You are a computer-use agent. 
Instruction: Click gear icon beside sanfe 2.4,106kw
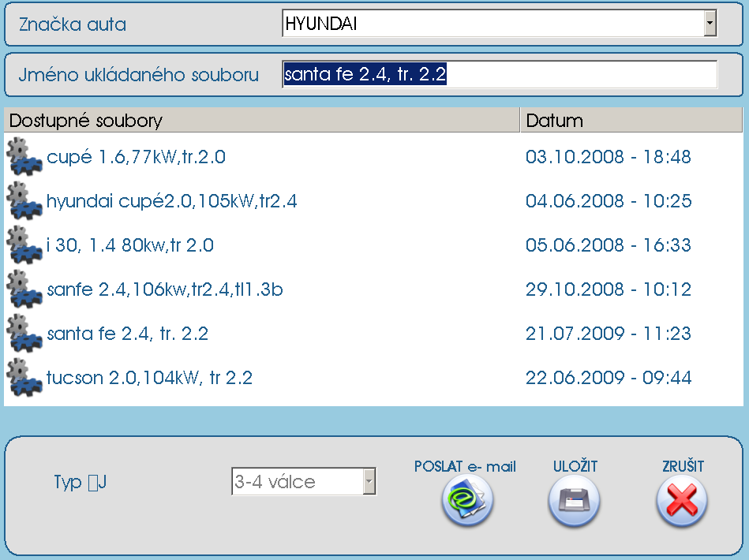pyautogui.click(x=24, y=289)
